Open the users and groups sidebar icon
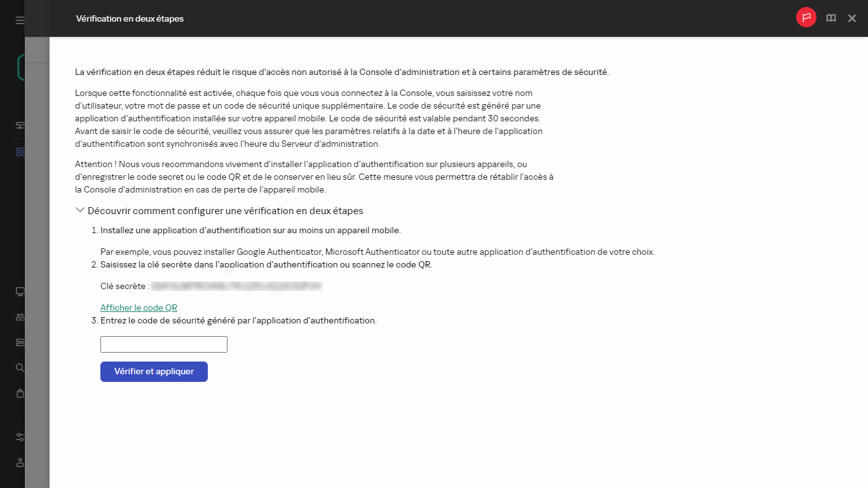The height and width of the screenshot is (488, 868). click(20, 317)
